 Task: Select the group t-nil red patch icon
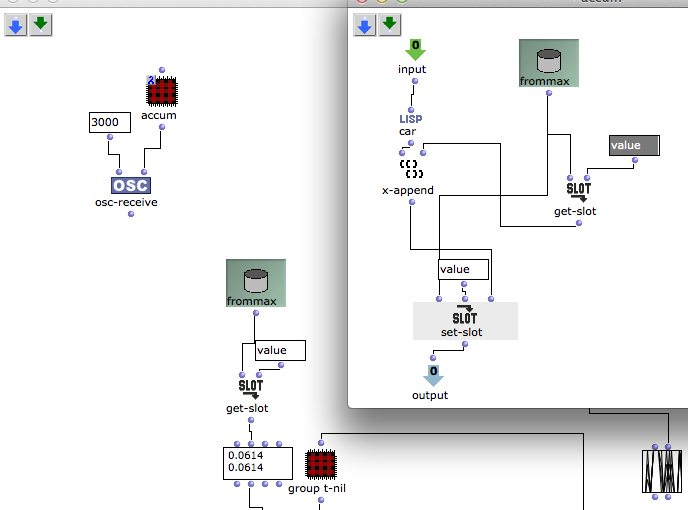[321, 464]
